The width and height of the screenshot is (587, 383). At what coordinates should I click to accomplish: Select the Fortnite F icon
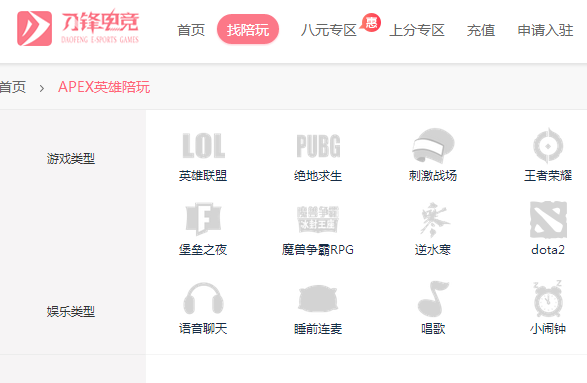(x=203, y=219)
